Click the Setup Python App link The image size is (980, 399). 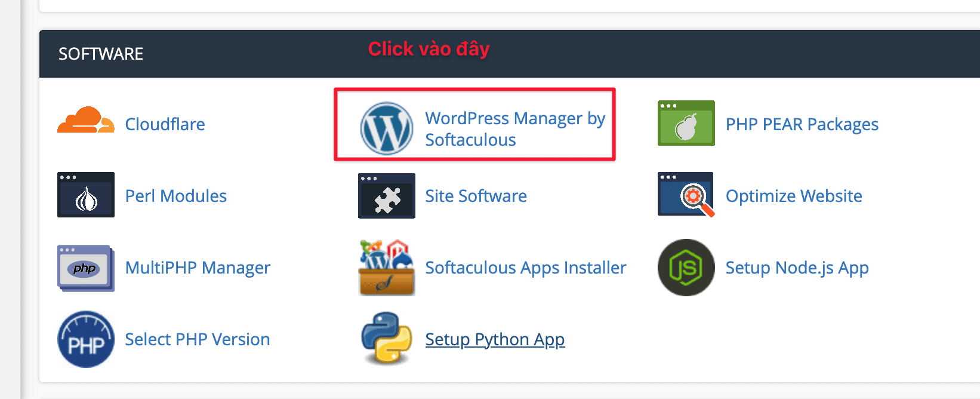(x=494, y=339)
